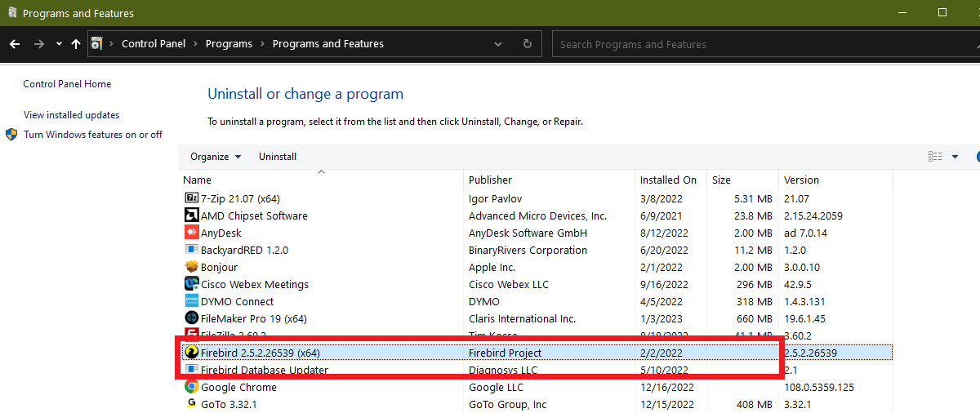Click Programs and Features breadcrumb segment
Viewport: 980px width, 413px height.
(x=328, y=44)
